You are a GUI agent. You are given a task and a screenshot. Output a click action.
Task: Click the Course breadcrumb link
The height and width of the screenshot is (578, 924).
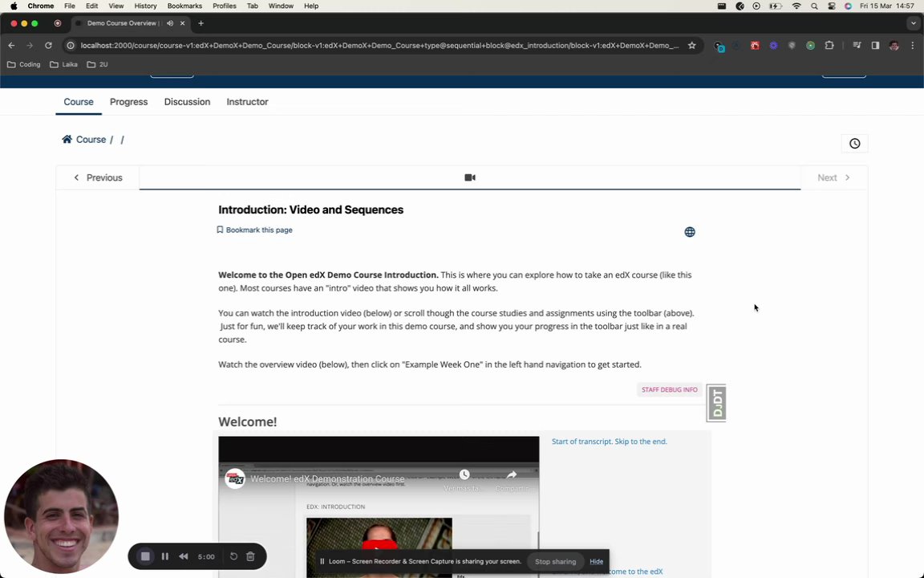(91, 140)
